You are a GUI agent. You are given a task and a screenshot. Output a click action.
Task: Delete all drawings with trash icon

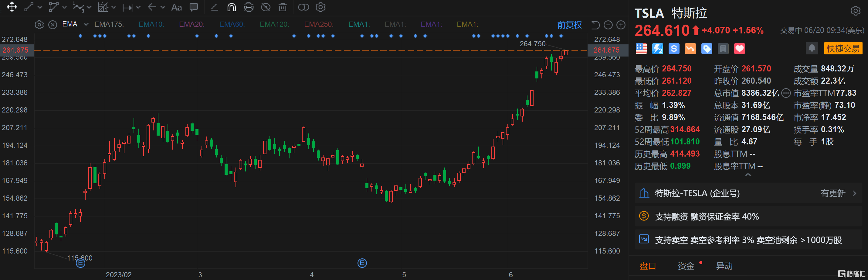pos(283,7)
